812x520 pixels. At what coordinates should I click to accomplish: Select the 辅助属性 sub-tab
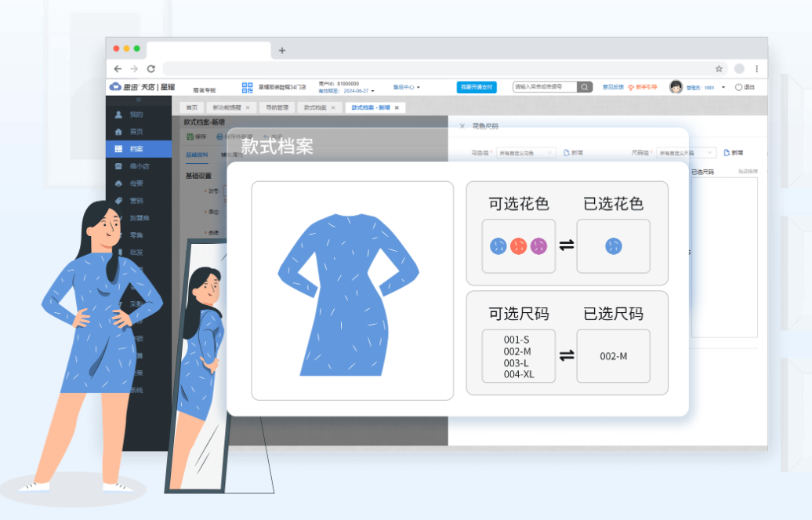click(230, 155)
